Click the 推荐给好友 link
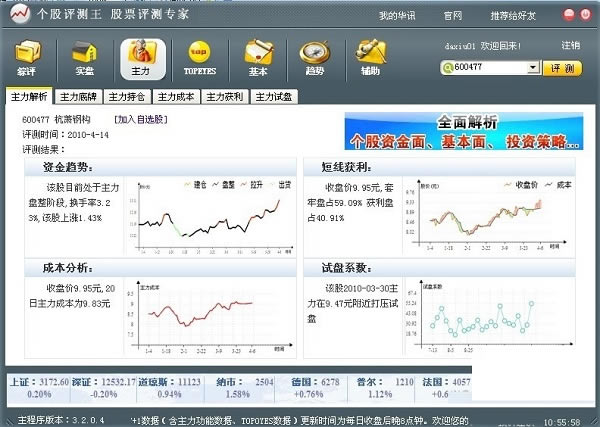This screenshot has height=427, width=600. pos(513,16)
